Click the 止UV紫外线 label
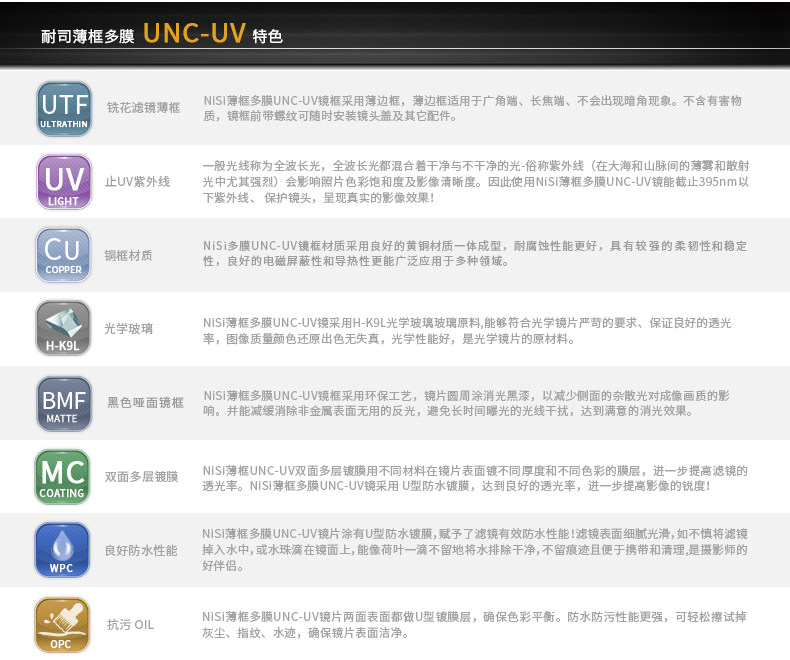Image resolution: width=790 pixels, height=660 pixels. pos(138,181)
